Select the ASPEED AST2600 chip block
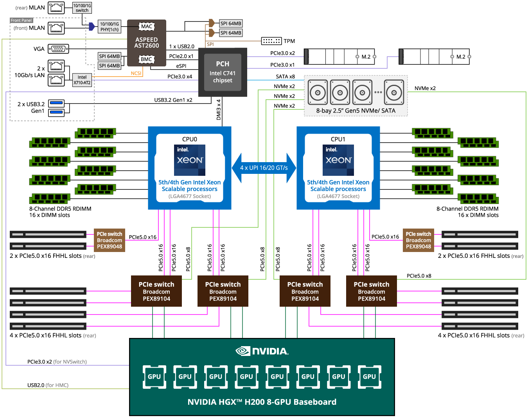 (147, 43)
